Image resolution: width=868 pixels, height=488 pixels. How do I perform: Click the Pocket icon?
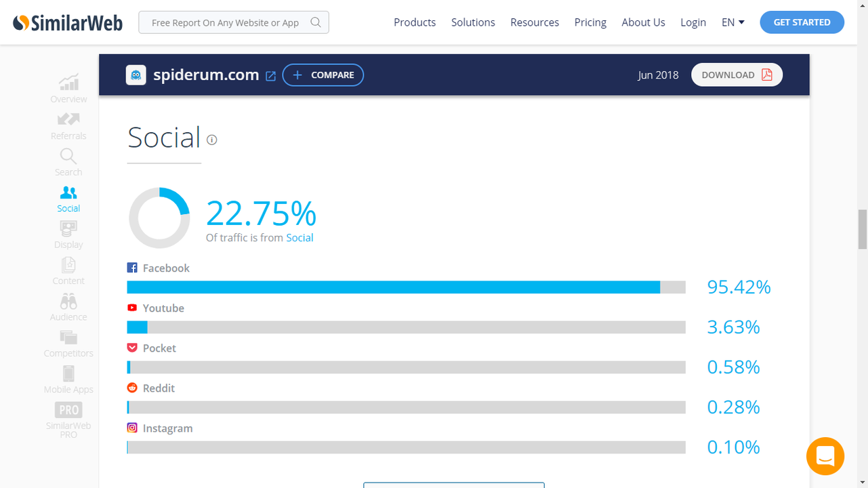point(132,348)
